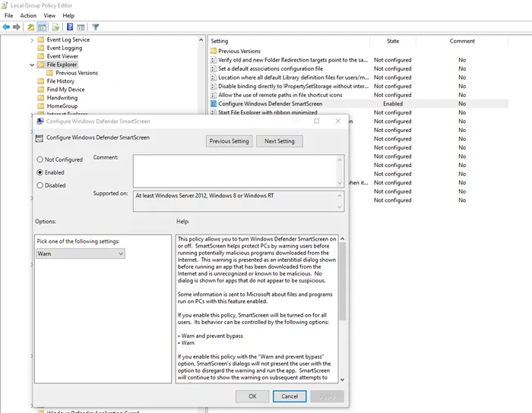Click the policy icon beside Verify old and new Folder Redirection
This screenshot has width=532, height=413.
point(214,60)
